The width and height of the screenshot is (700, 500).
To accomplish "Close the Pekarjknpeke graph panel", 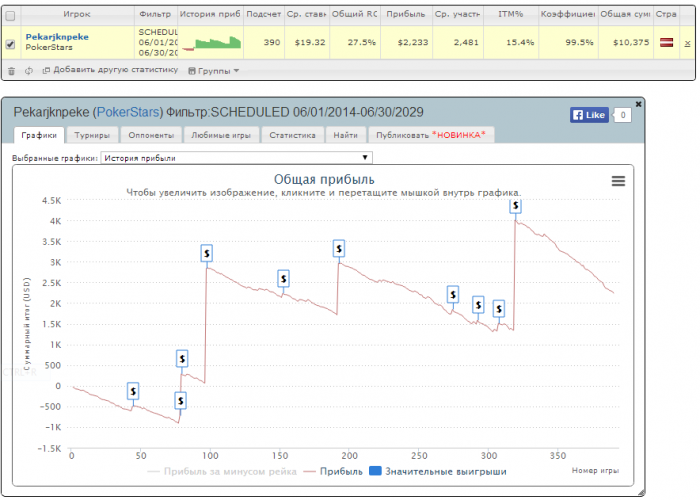I will pyautogui.click(x=638, y=104).
